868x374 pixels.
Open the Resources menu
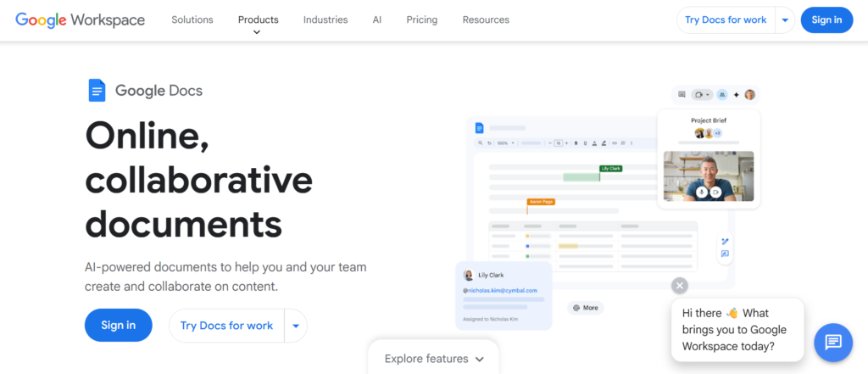point(486,20)
